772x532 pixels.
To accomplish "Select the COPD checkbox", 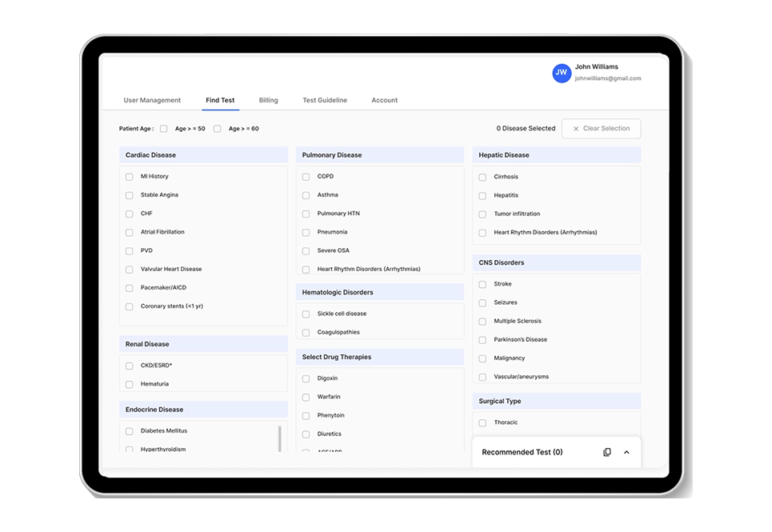I will coord(306,177).
